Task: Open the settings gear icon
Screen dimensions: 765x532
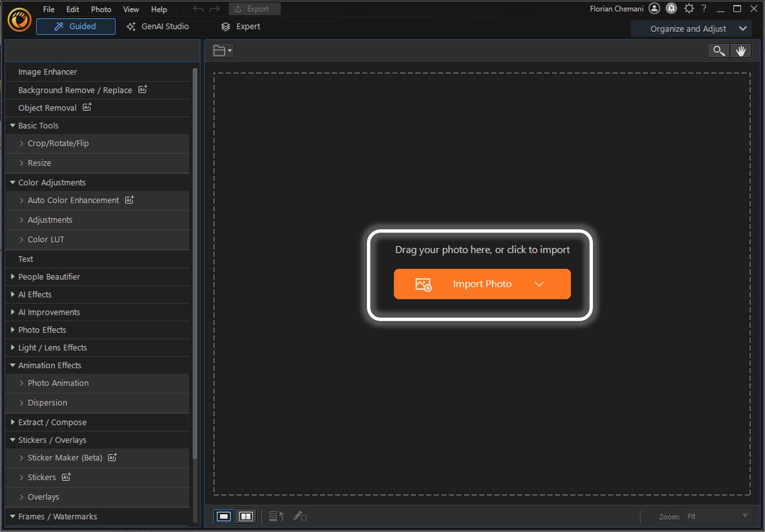Action: pyautogui.click(x=688, y=8)
